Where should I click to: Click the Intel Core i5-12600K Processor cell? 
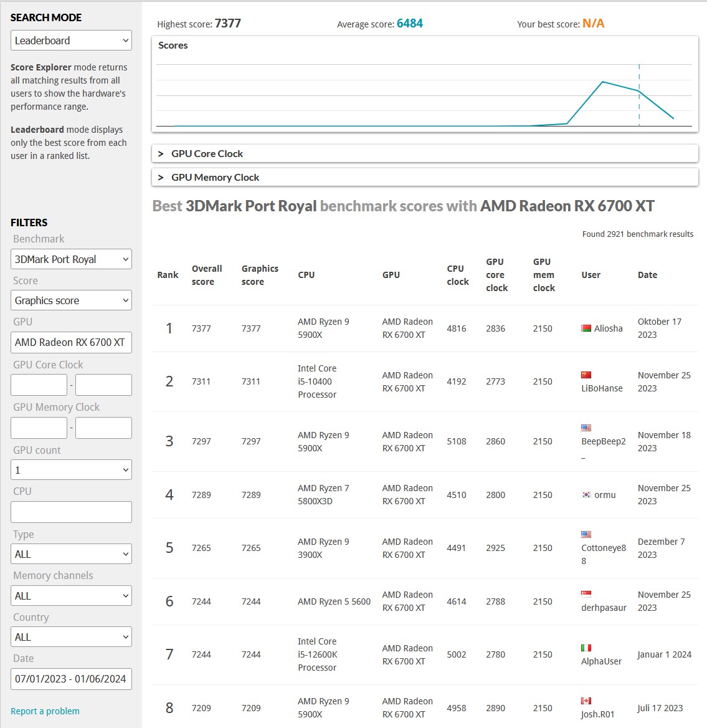(317, 654)
